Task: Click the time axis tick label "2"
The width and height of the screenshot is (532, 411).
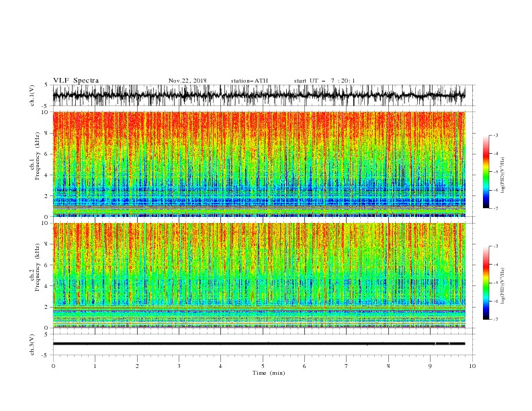Action: click(x=137, y=366)
